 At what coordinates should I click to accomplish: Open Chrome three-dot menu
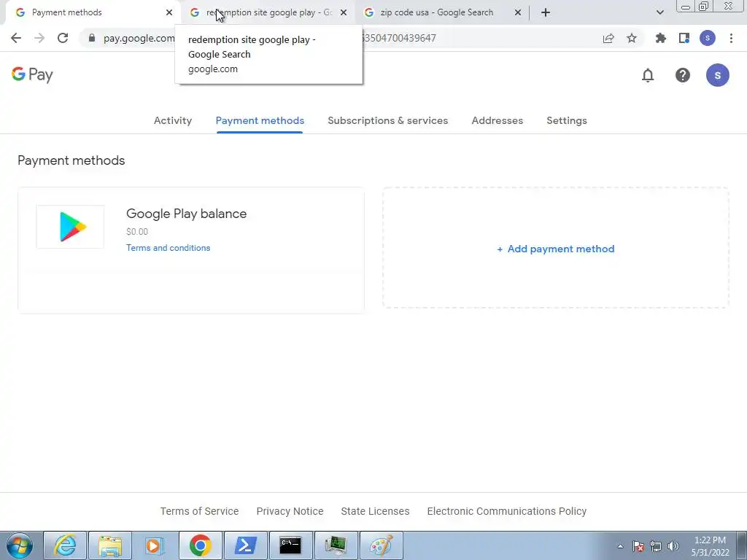731,38
